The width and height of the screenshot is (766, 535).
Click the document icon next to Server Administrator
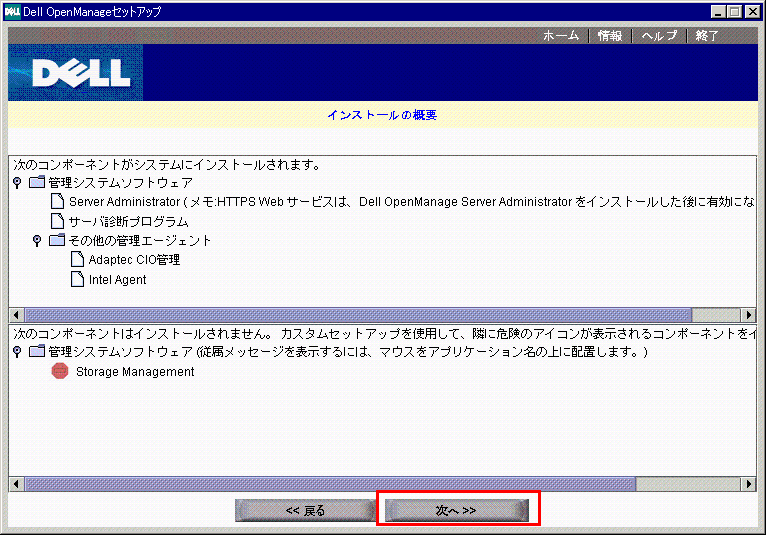(58, 201)
